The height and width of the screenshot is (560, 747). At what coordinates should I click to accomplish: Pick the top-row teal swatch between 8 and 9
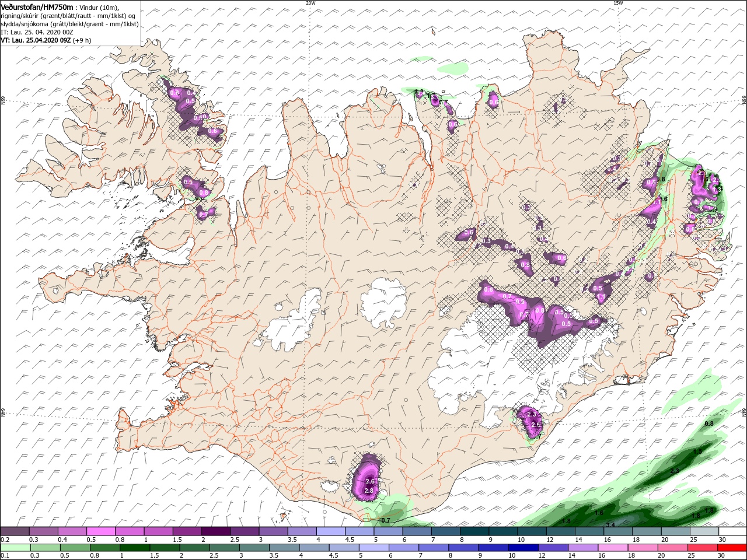(x=474, y=531)
